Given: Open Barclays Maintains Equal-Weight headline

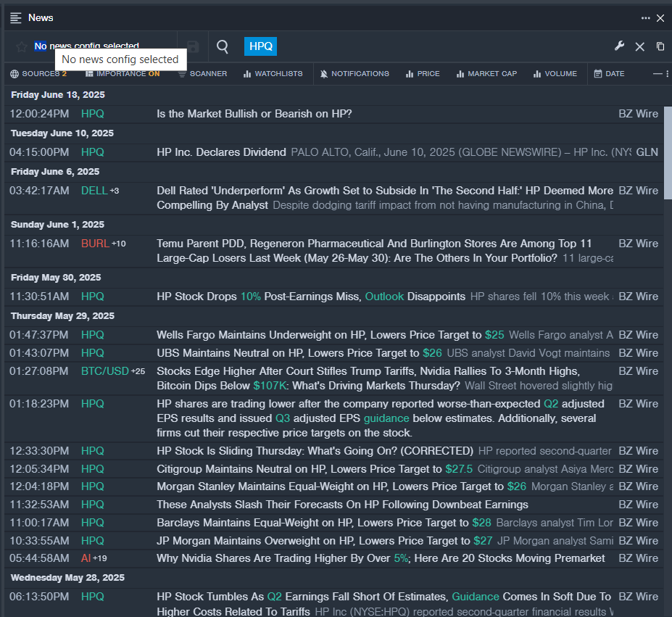Looking at the screenshot, I should point(323,523).
